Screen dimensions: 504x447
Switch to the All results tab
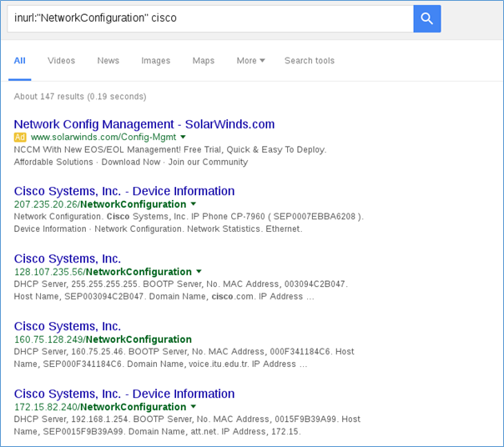coord(20,61)
